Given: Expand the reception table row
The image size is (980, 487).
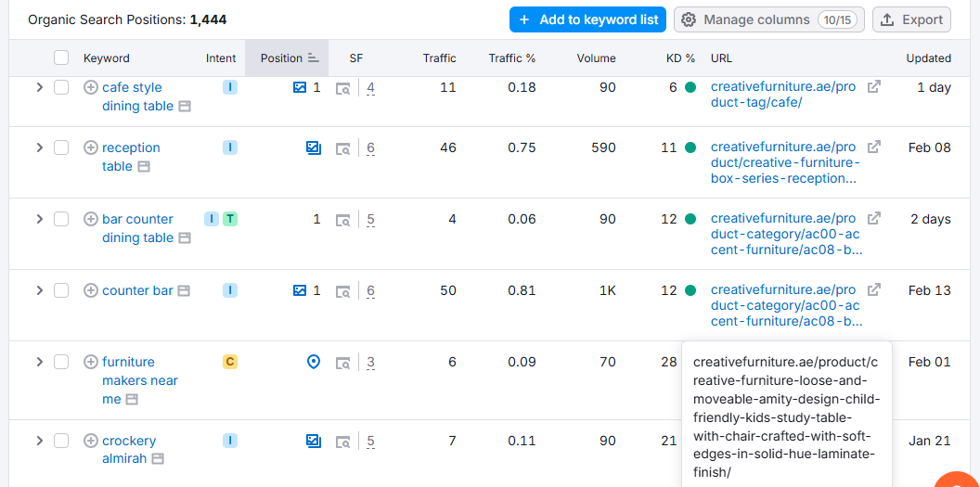Looking at the screenshot, I should pos(39,148).
